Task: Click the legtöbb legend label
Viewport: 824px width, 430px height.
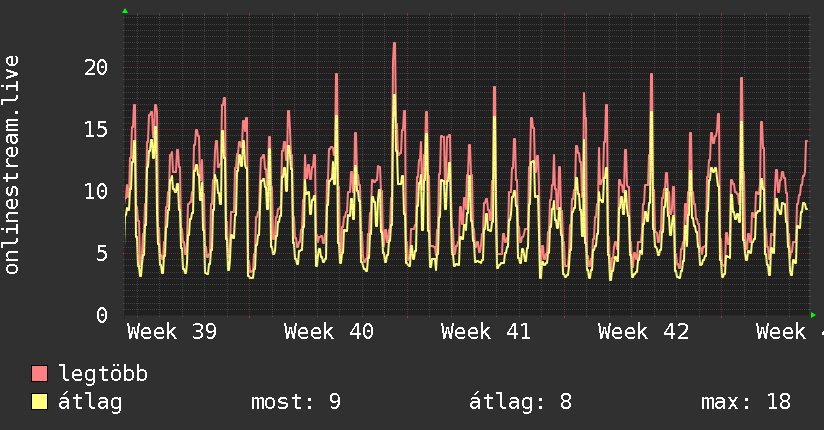Action: point(103,373)
